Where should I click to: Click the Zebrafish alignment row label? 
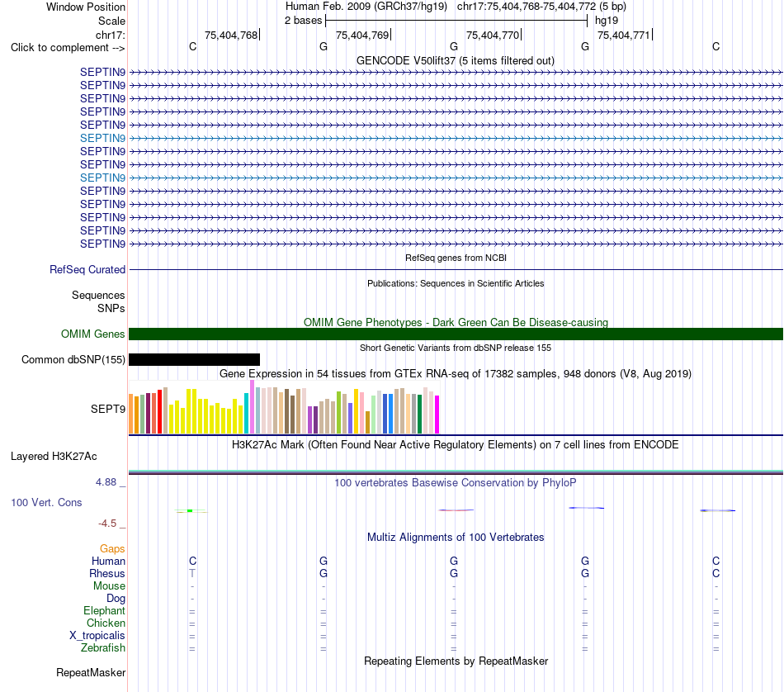coord(103,648)
